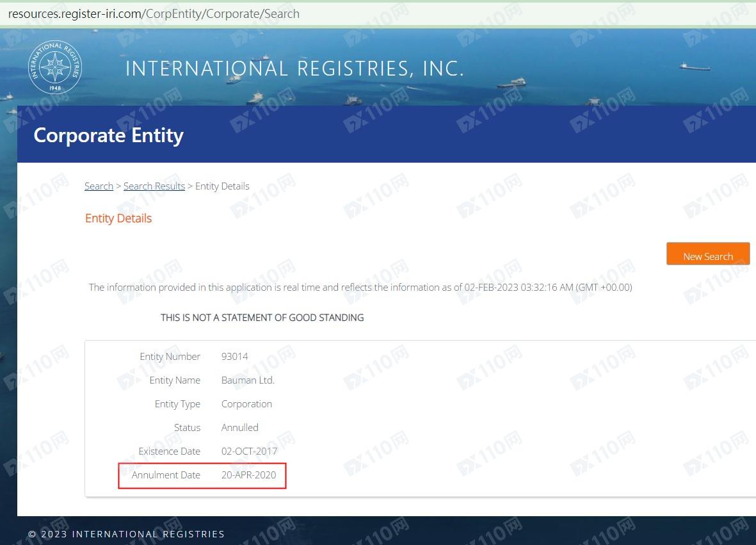This screenshot has width=756, height=545.
Task: Click the 2023 International Registries copyright footer
Action: (x=126, y=534)
